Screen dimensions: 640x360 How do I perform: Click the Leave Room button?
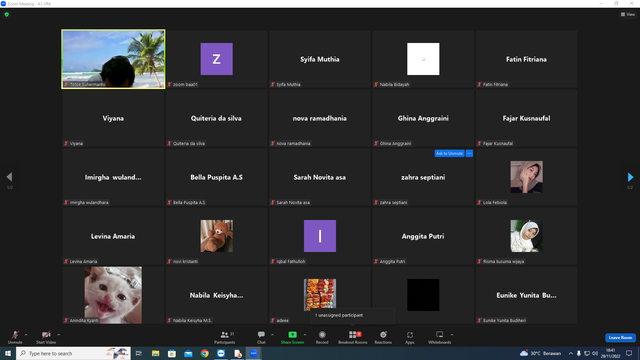point(620,338)
